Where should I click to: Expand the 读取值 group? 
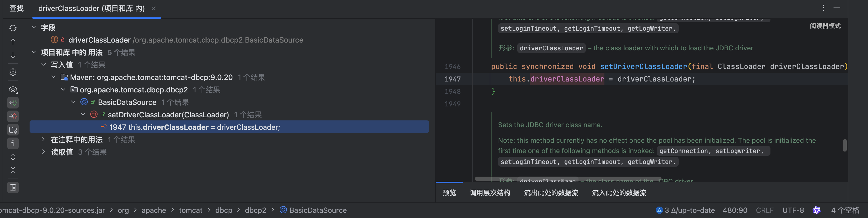pos(44,152)
